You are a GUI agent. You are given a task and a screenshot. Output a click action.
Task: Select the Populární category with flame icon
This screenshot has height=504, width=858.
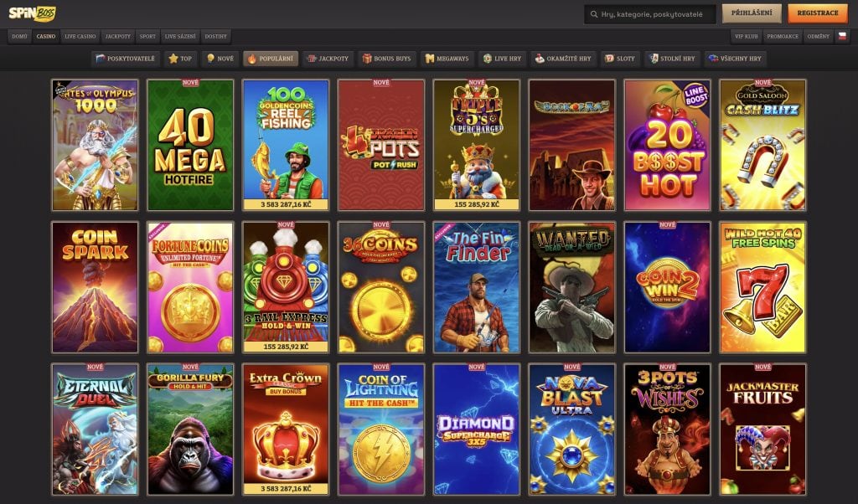pyautogui.click(x=271, y=59)
